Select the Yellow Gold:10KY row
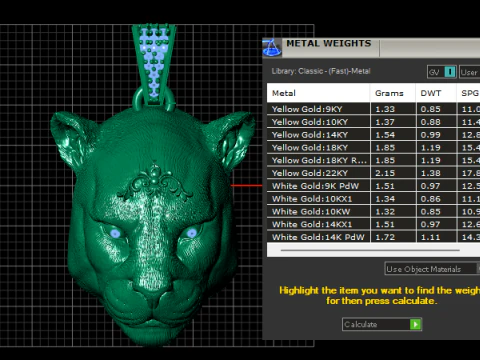The image size is (480, 360). pyautogui.click(x=373, y=122)
